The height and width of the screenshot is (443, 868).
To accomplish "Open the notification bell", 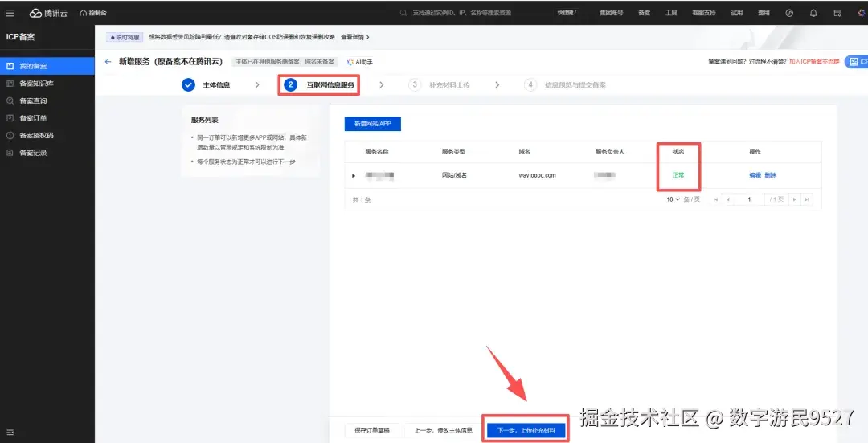I will tap(813, 13).
